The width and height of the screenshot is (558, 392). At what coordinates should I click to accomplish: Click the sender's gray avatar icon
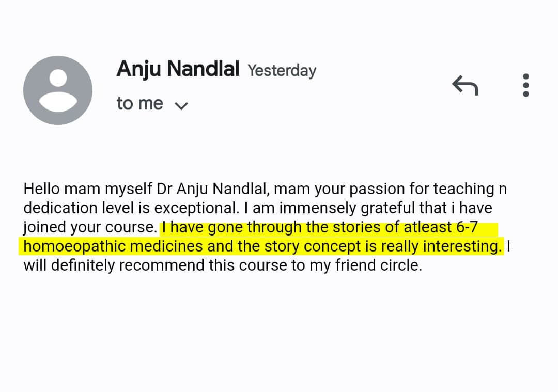[58, 90]
